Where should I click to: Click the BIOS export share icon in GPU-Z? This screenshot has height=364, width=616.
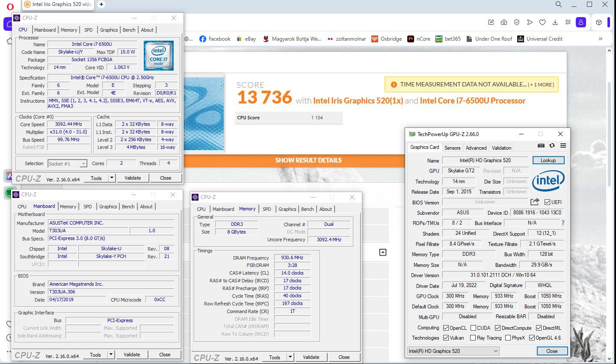tap(535, 201)
